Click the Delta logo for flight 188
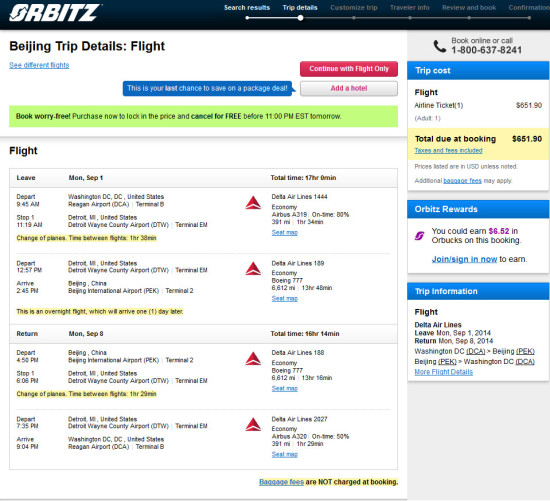 pyautogui.click(x=253, y=359)
